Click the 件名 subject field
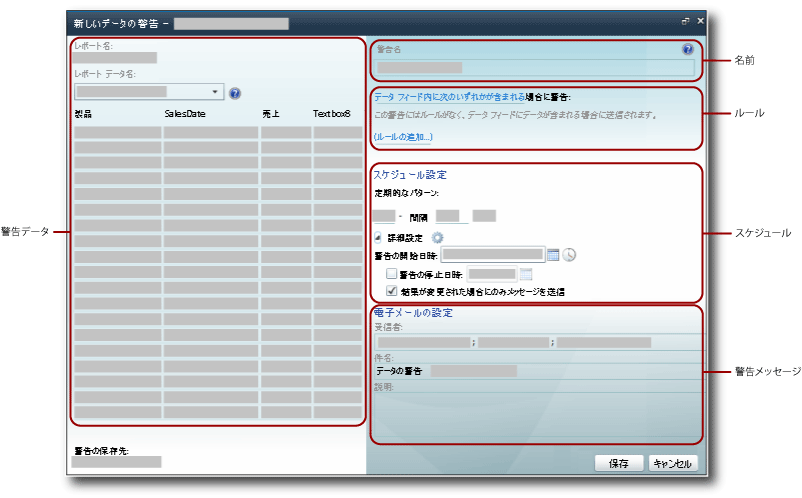The image size is (802, 498). (x=539, y=371)
